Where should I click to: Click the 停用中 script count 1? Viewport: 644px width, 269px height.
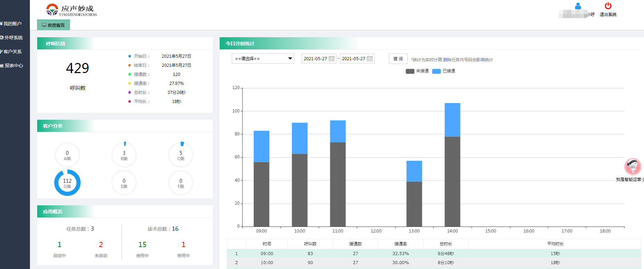pos(184,245)
